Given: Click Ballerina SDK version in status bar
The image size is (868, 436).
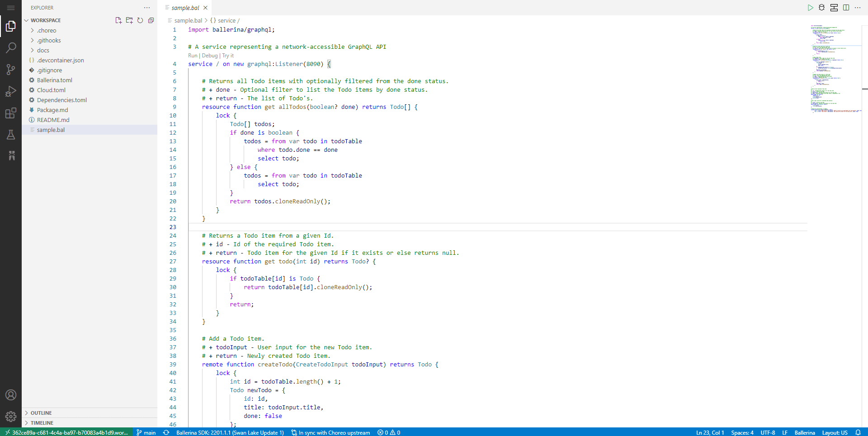Looking at the screenshot, I should coord(230,432).
